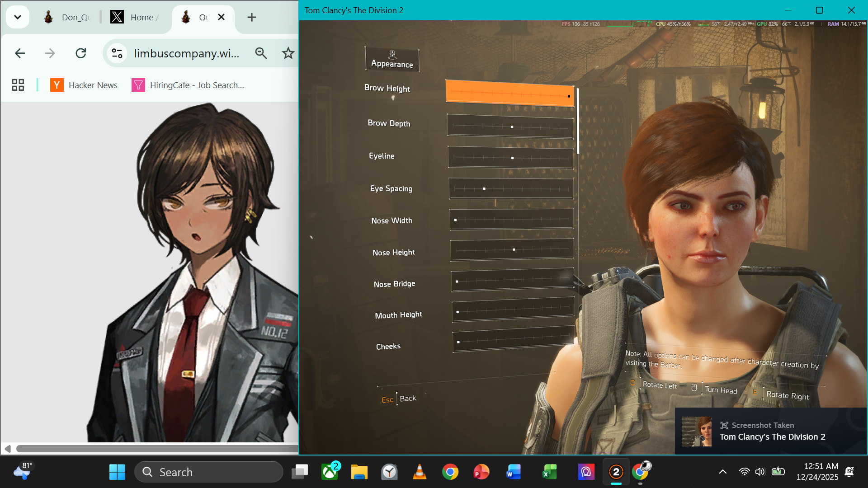This screenshot has height=488, width=868.
Task: Click the Esc Back button
Action: (399, 399)
